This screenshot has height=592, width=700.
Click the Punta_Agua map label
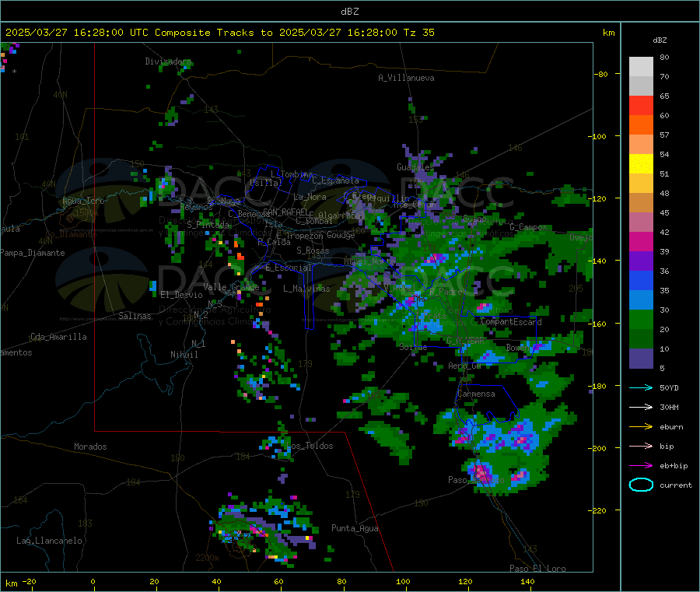click(x=355, y=528)
